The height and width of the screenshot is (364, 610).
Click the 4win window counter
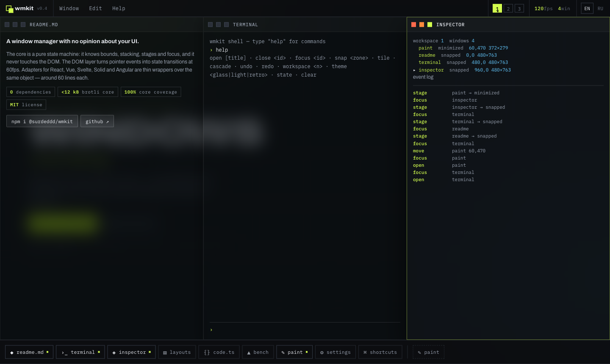pos(564,8)
